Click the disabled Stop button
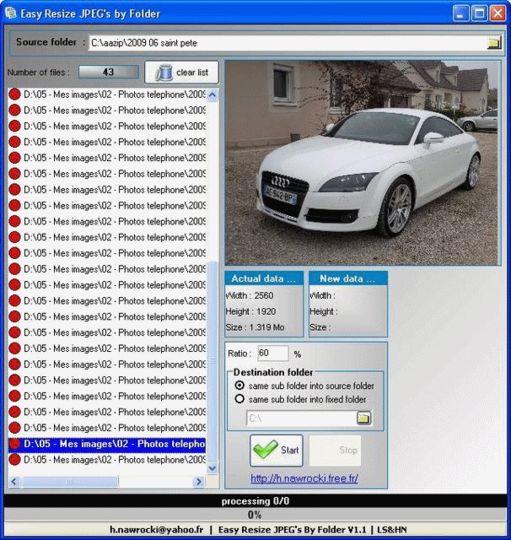The width and height of the screenshot is (511, 540). click(x=335, y=450)
